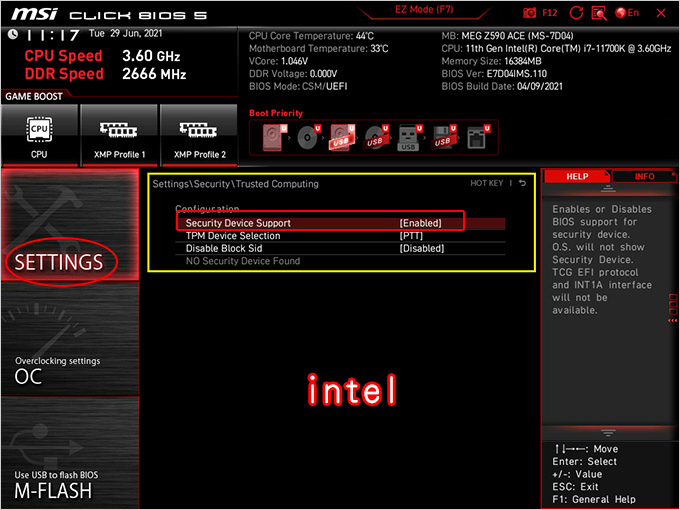Open the OC overclocking settings section

pos(70,339)
